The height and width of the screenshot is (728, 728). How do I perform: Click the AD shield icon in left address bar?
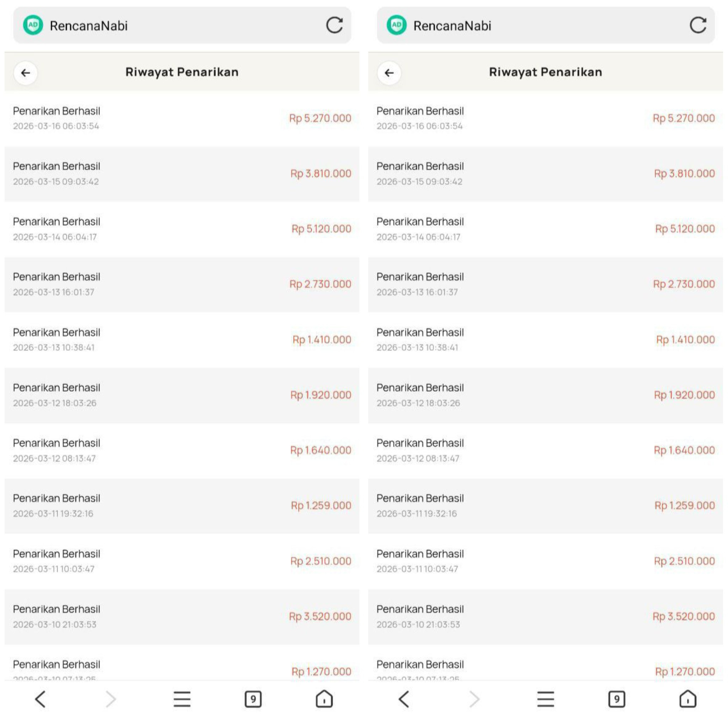33,25
